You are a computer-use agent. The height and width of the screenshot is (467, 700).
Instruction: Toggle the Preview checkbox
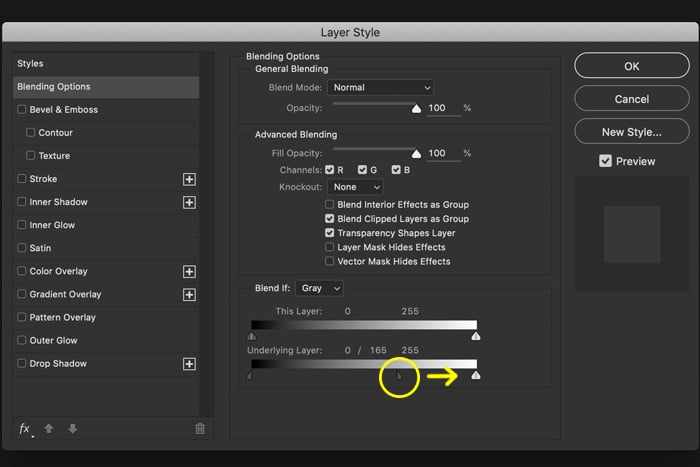[x=605, y=161]
